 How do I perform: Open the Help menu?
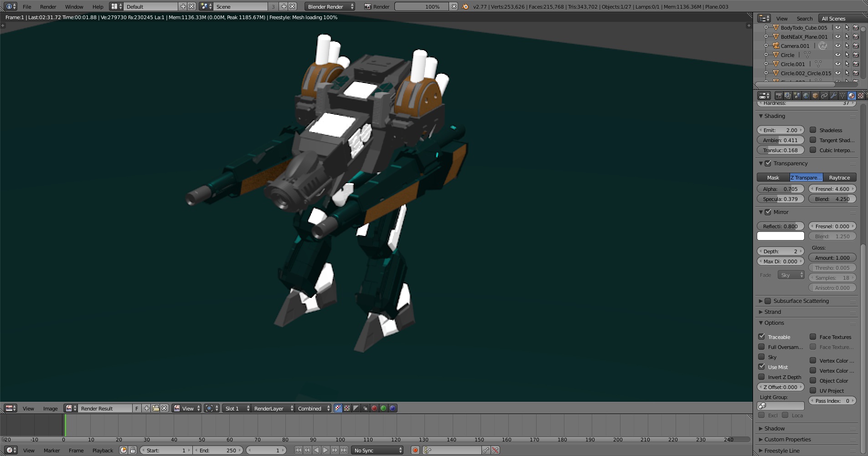pos(98,6)
